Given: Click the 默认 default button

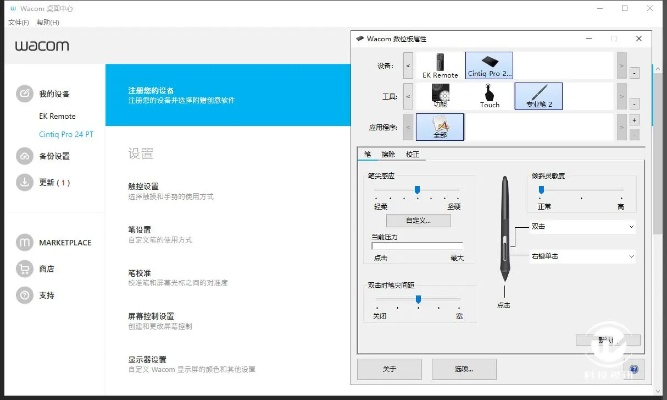Looking at the screenshot, I should click(608, 340).
